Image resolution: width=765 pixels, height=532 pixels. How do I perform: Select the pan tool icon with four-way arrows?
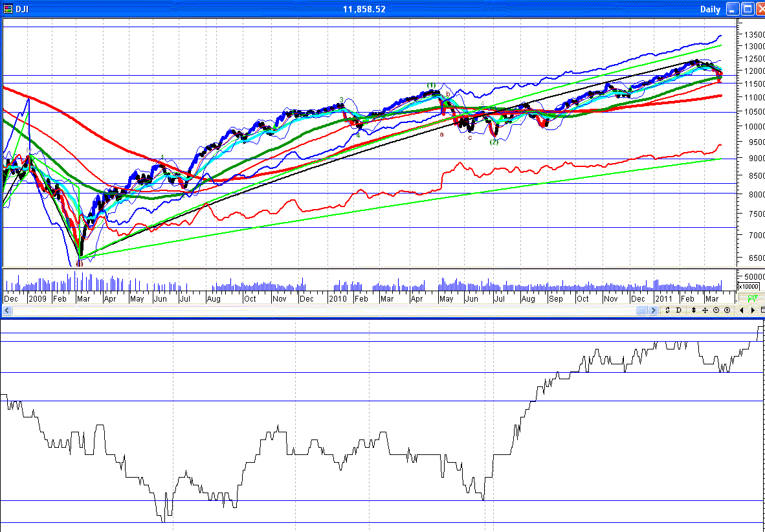tap(705, 310)
